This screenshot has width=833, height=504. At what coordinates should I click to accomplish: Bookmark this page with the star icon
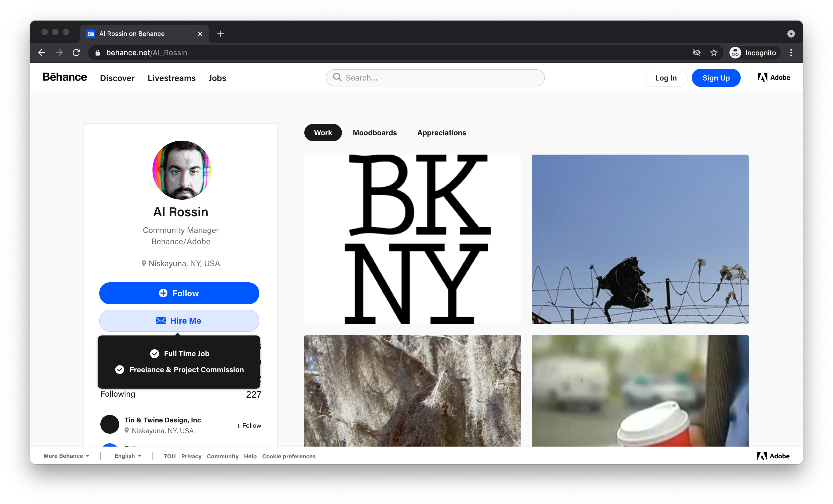(x=714, y=53)
